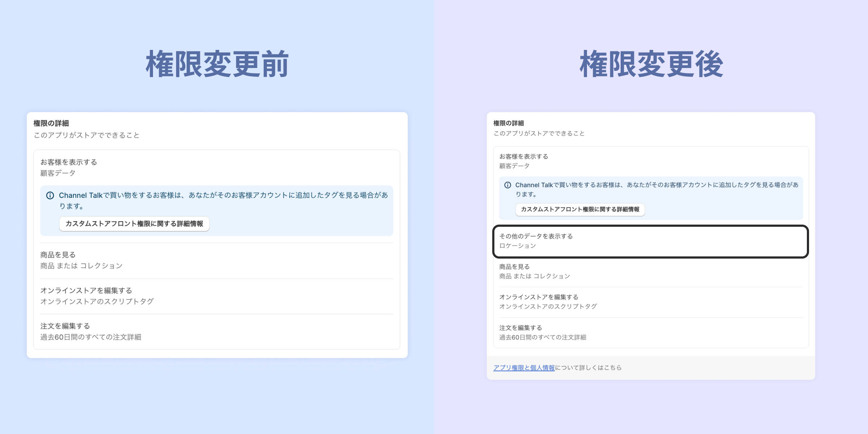The height and width of the screenshot is (434, 868).
Task: Click info icon in left Channel Talk banner
Action: pos(50,196)
